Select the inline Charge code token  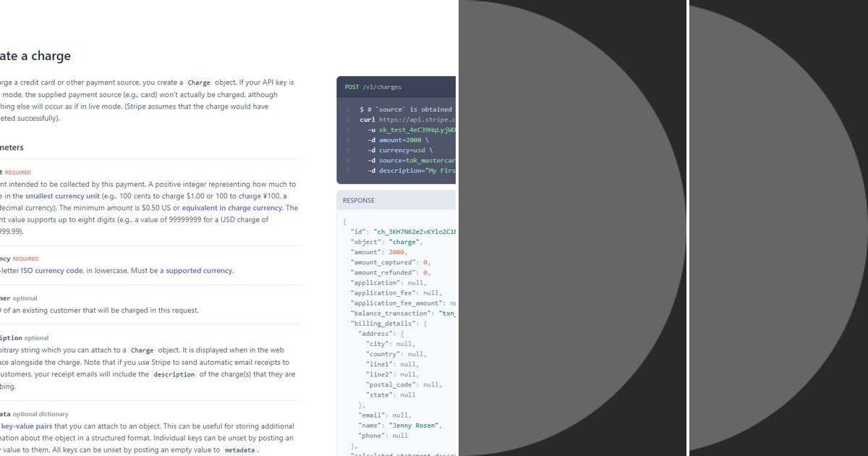pos(199,83)
